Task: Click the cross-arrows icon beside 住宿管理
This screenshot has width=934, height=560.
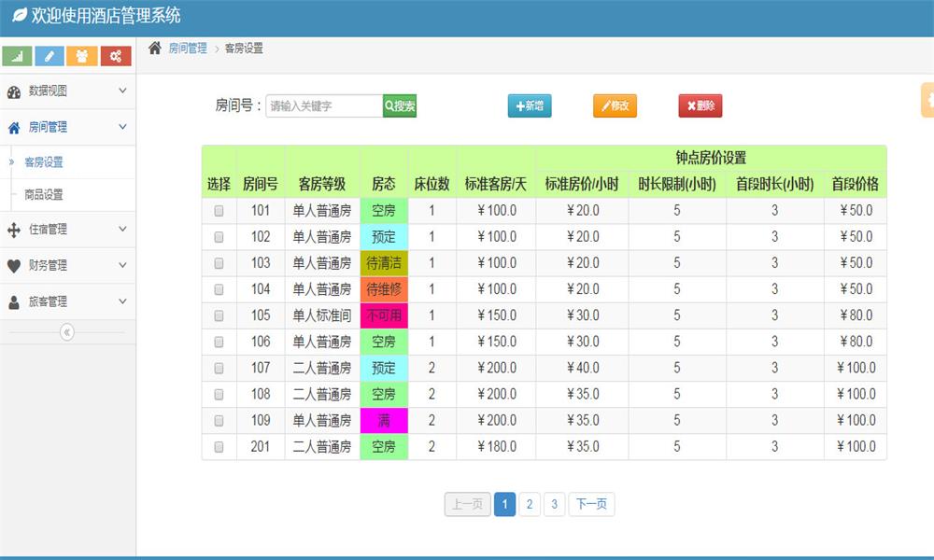Action: (x=14, y=230)
